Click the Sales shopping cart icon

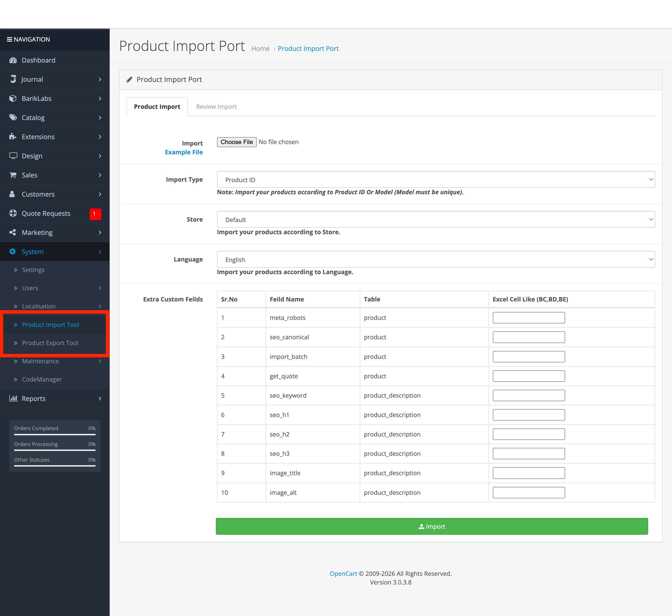[x=13, y=175]
